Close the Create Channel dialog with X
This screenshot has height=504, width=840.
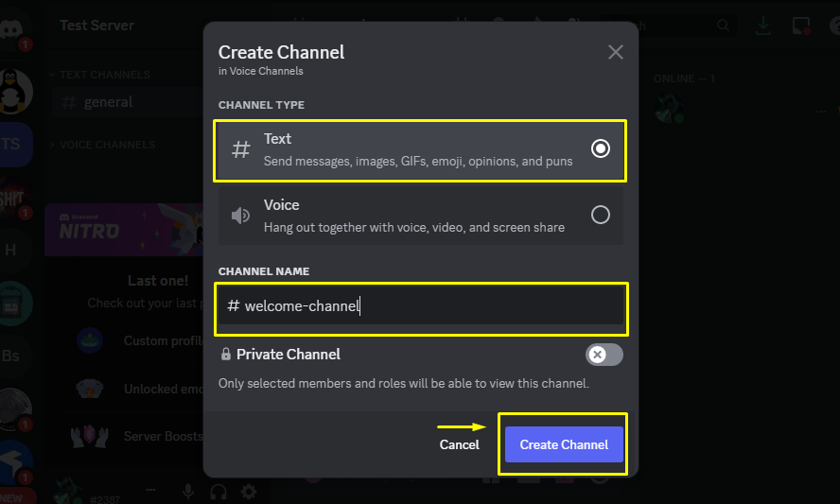click(616, 52)
